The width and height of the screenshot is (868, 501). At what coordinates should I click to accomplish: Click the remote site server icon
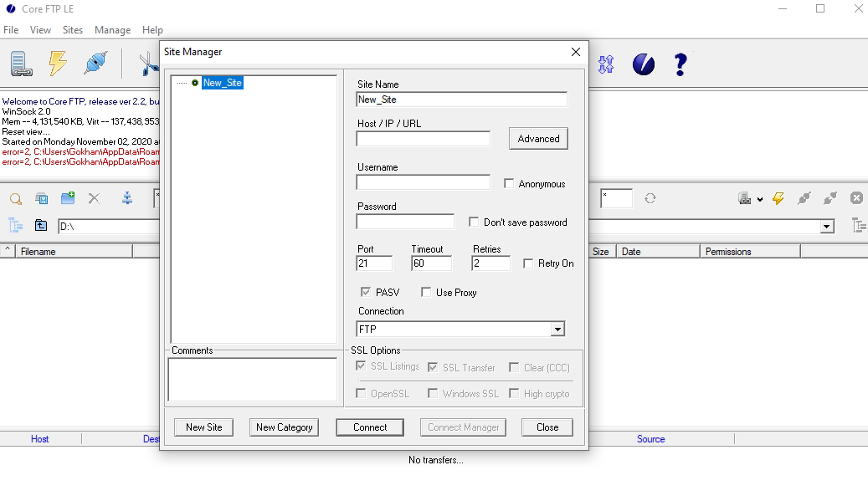click(x=745, y=198)
